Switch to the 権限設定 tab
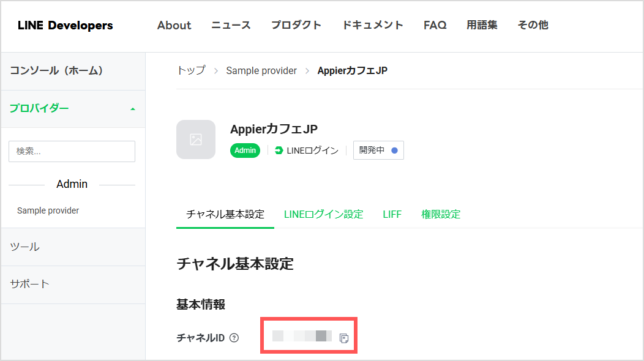Screen dimensions: 644x361 (441, 214)
